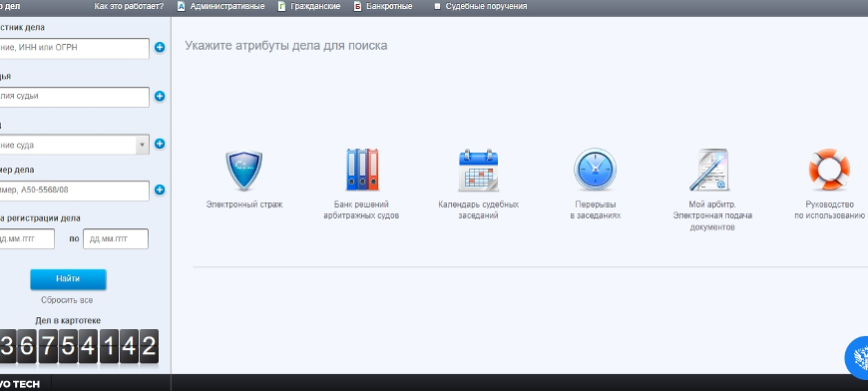This screenshot has height=392, width=868.
Task: Open Календарь судебных заседаний text link
Action: (478, 209)
